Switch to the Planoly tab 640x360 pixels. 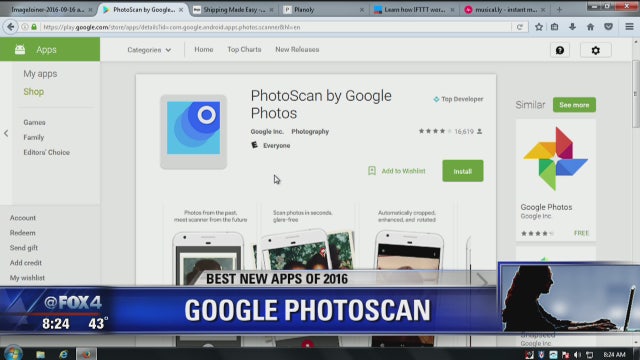323,9
